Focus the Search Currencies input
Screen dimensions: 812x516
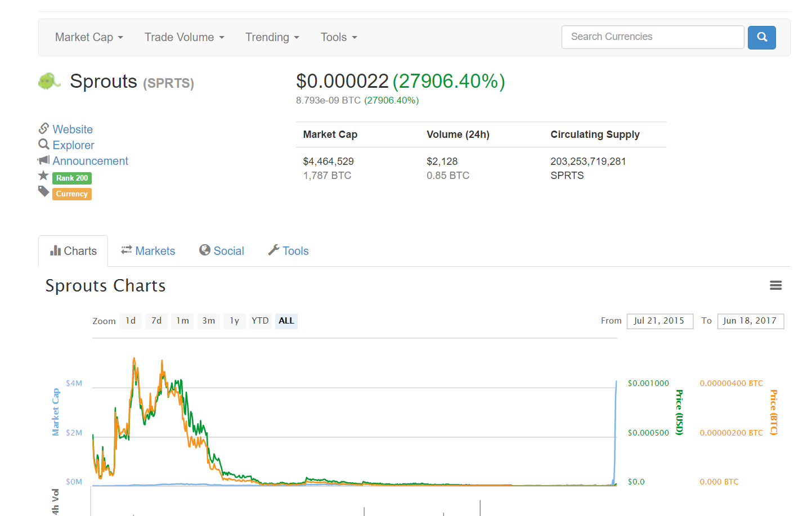tap(653, 37)
